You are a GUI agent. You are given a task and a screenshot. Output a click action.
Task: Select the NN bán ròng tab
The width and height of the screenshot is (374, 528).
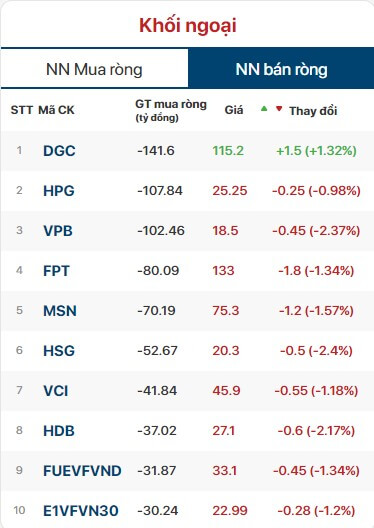coord(281,69)
